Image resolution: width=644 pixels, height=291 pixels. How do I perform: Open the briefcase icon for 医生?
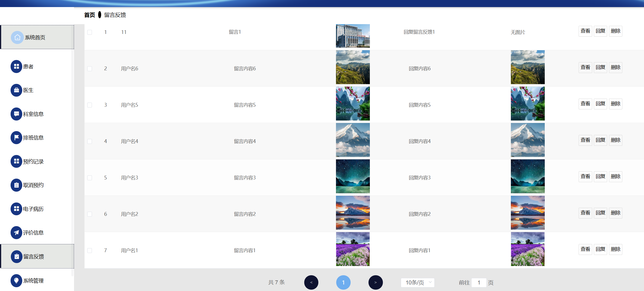16,90
